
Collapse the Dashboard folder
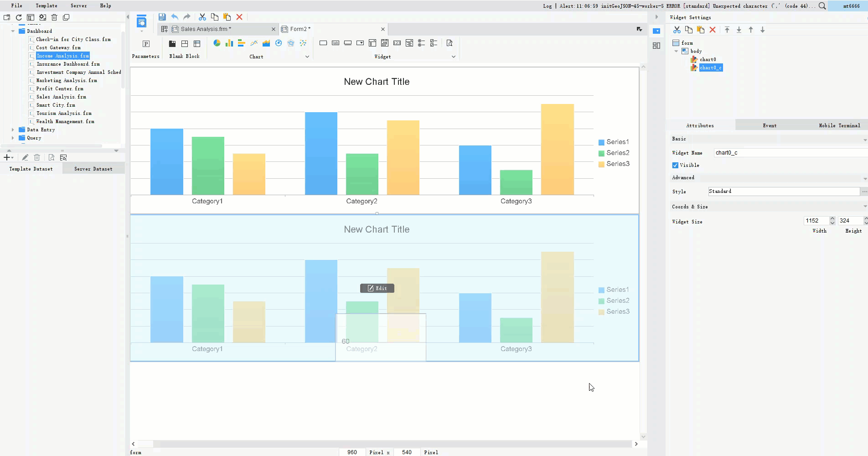pyautogui.click(x=13, y=31)
